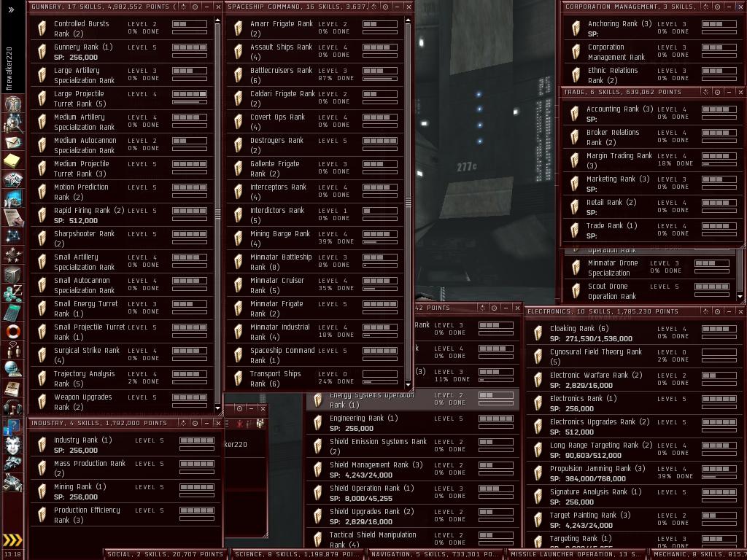This screenshot has height=560, width=747.
Task: Click the Battlecruisers 87% progress bar
Action: pyautogui.click(x=379, y=79)
